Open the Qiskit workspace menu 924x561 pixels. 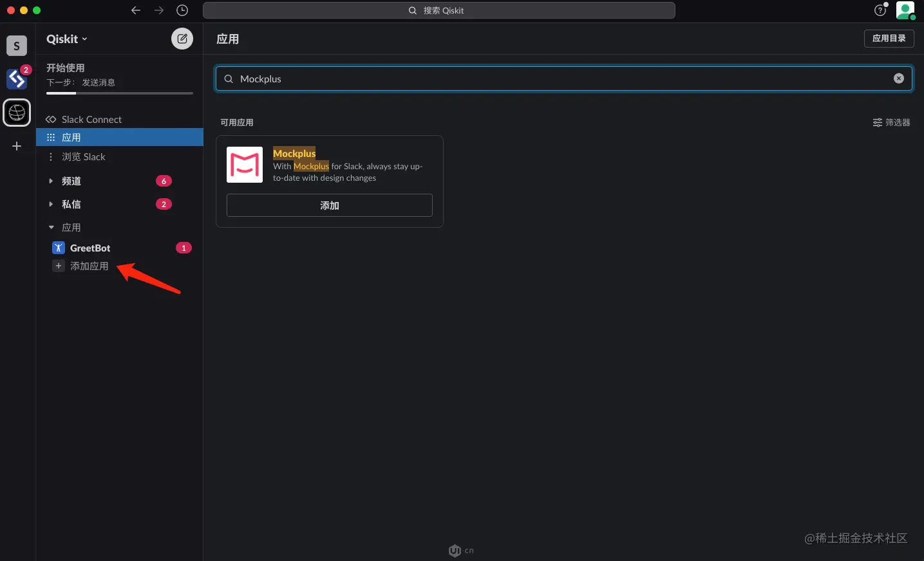67,39
